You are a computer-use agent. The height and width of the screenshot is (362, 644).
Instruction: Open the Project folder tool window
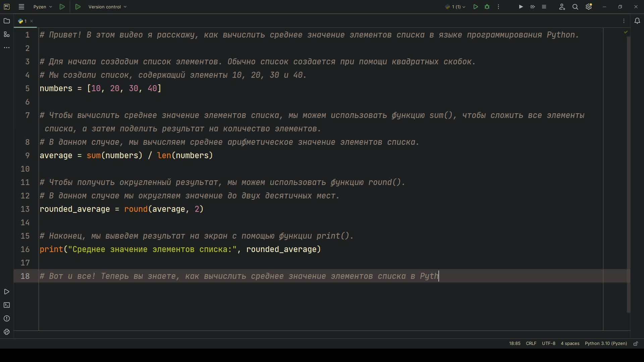pos(6,21)
